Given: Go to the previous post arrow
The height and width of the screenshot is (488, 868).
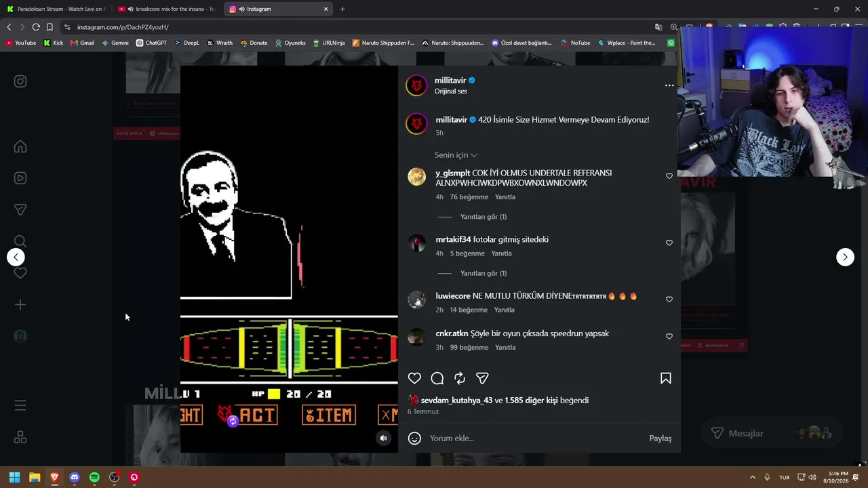Looking at the screenshot, I should [16, 257].
